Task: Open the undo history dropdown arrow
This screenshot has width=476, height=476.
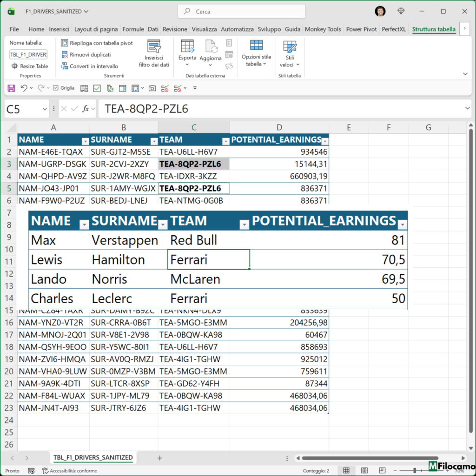Action: coord(31,88)
